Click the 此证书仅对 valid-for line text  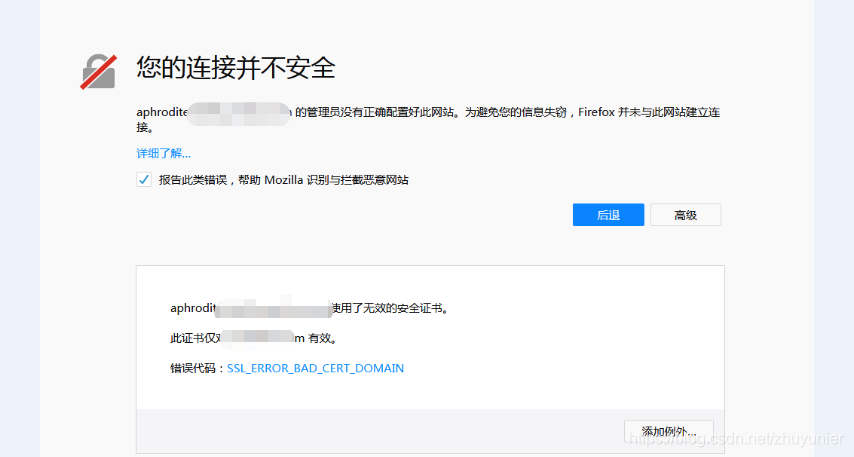(x=254, y=338)
